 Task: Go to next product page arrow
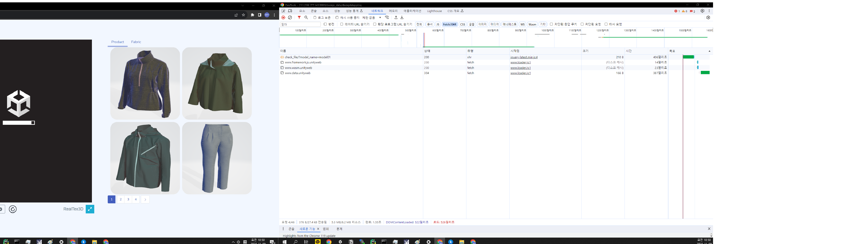point(145,199)
